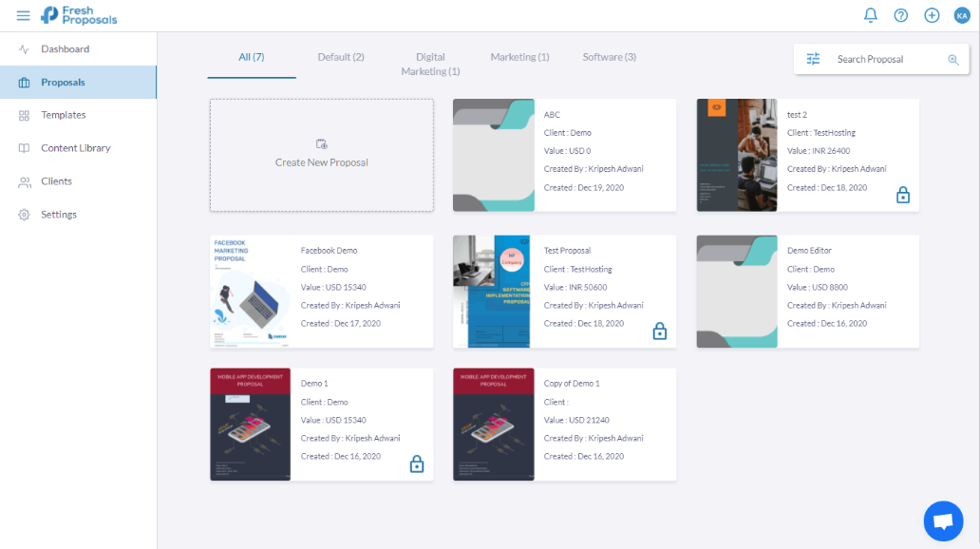This screenshot has width=980, height=549.
Task: Click the search magnifier icon
Action: coord(952,58)
